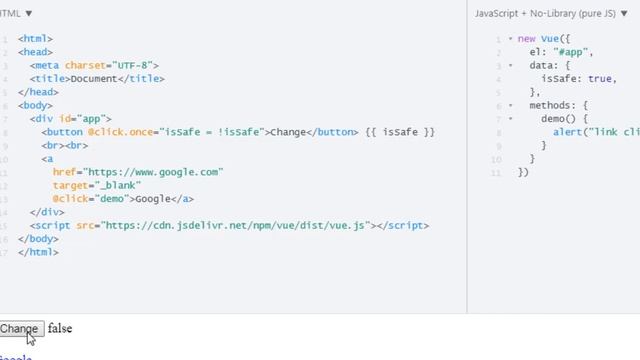Click the divider between HTML and JavaScript panes
This screenshot has height=360, width=640.
pyautogui.click(x=467, y=157)
